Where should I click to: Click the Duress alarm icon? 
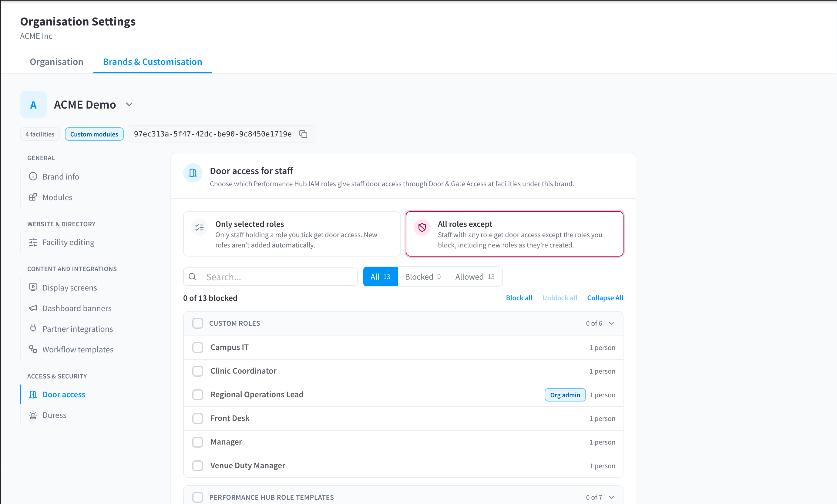click(33, 415)
